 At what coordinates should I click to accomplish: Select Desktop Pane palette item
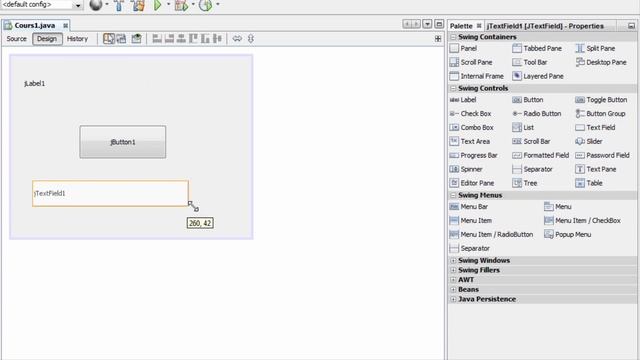click(x=601, y=62)
